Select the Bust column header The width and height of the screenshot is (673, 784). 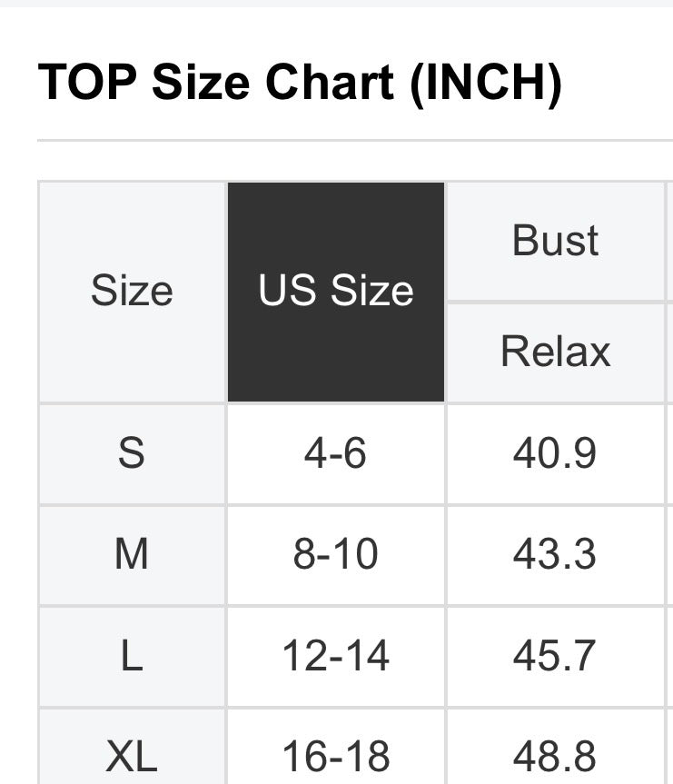[555, 241]
